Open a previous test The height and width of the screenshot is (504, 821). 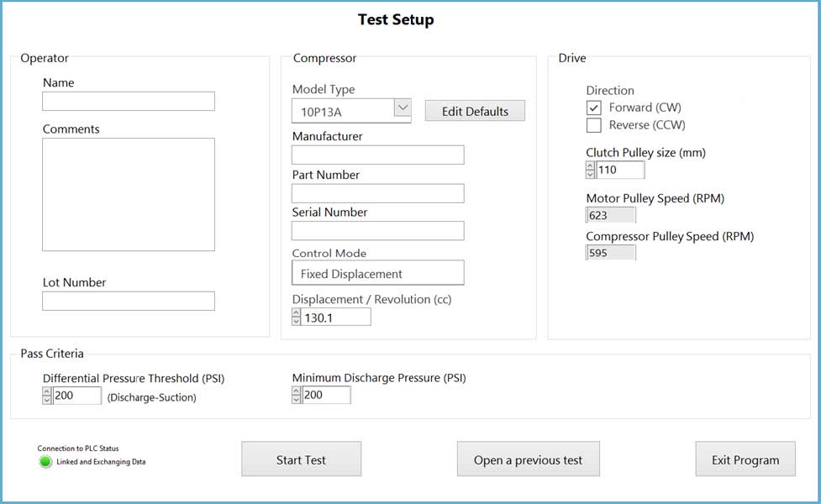pyautogui.click(x=528, y=459)
